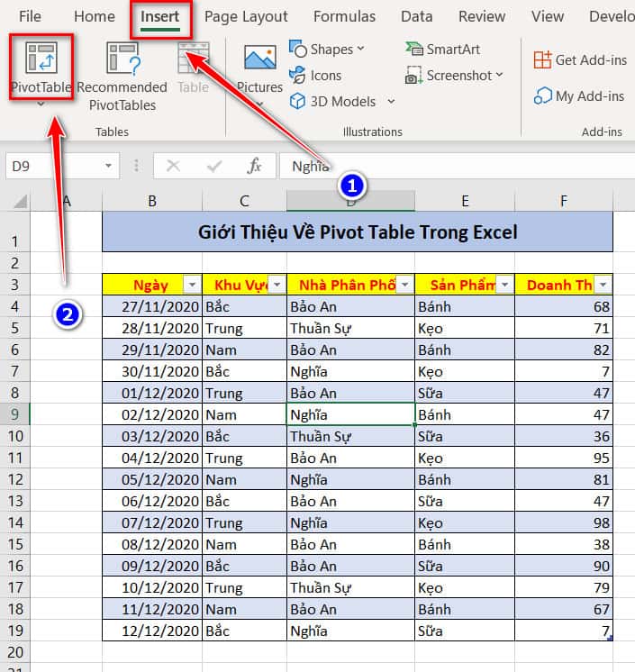This screenshot has width=635, height=672.
Task: Click cell with date 27/11/2020
Action: (x=152, y=306)
